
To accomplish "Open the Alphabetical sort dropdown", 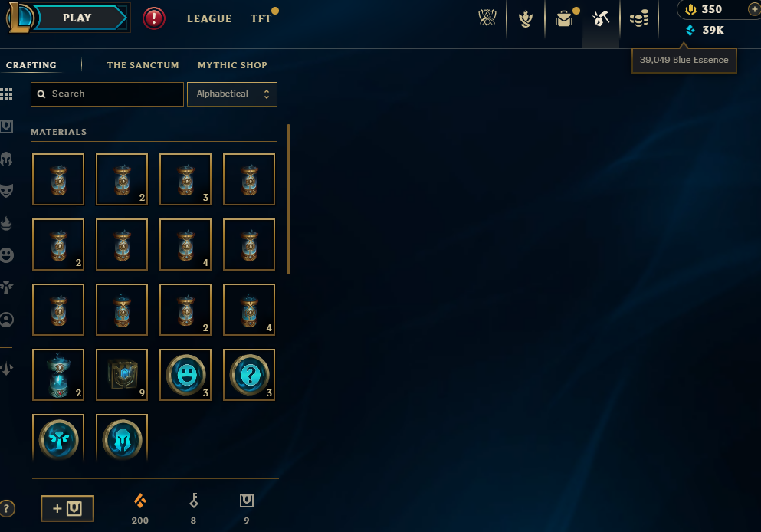I will click(232, 94).
